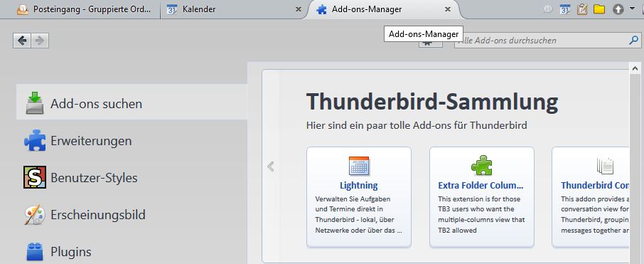Click the blue brick Plugins icon
The image size is (644, 264).
click(35, 251)
